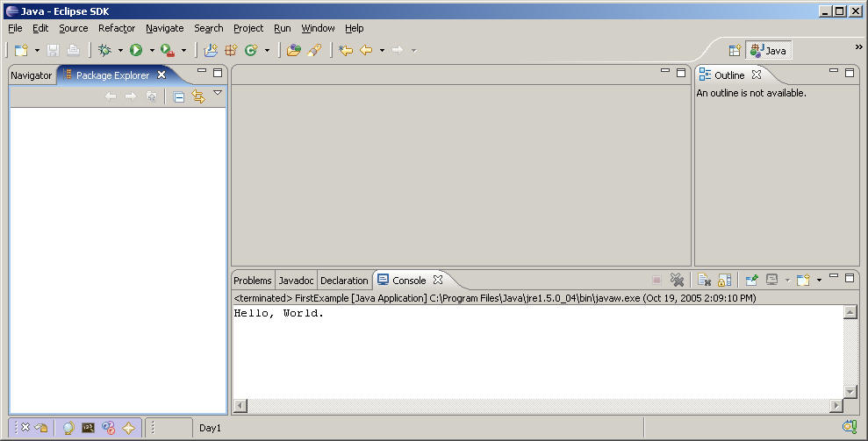Screen dimensions: 868x441
Task: Select the Java perspective button
Action: tap(768, 50)
